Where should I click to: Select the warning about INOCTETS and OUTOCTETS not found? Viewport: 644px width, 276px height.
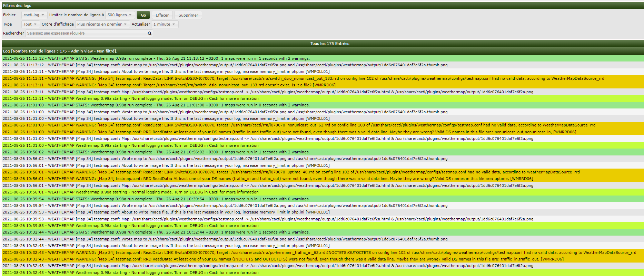(323, 259)
